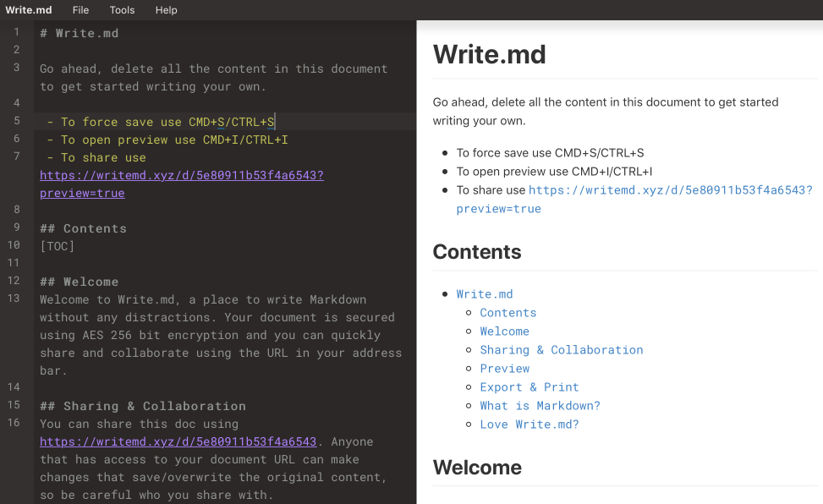Go to Welcome link in table of contents
Viewport: 823px width, 504px height.
pos(504,331)
